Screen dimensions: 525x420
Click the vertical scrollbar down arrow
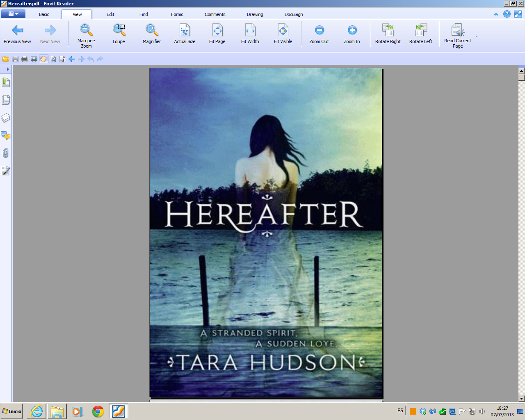click(x=521, y=399)
